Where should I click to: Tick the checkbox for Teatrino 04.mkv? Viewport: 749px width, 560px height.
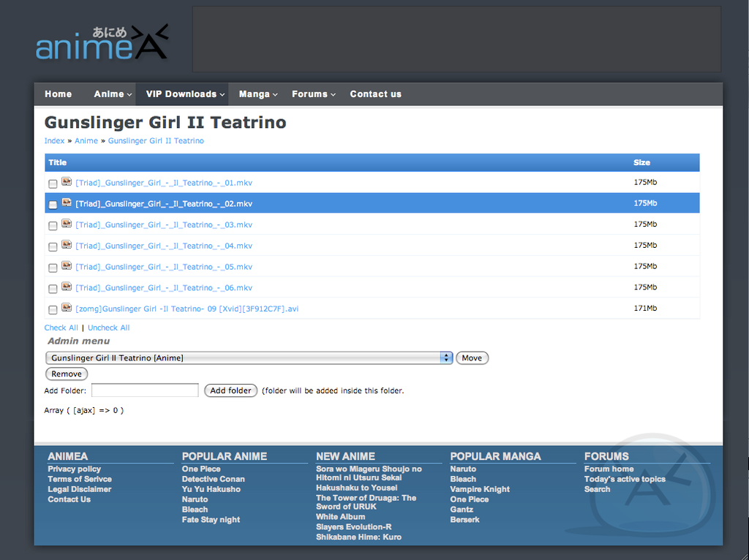click(53, 247)
